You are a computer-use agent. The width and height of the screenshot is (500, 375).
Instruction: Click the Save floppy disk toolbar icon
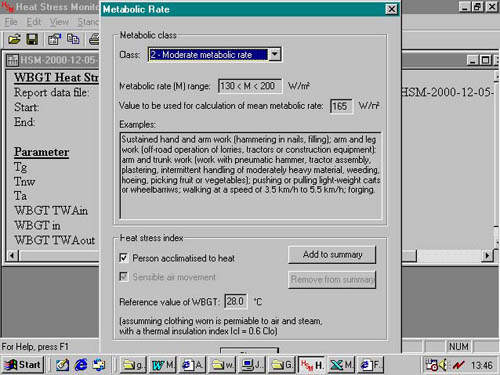point(32,39)
